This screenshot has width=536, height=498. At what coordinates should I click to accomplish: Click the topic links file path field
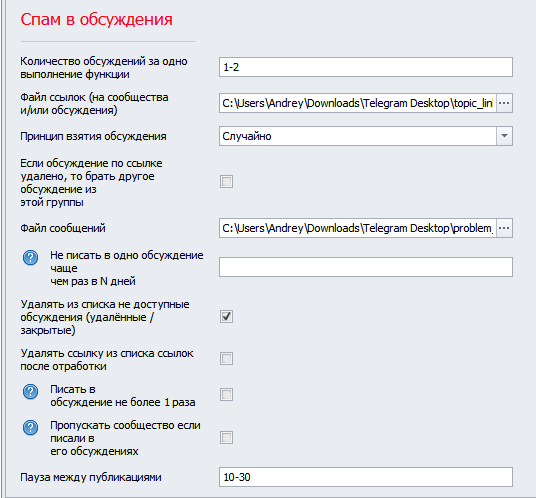358,103
